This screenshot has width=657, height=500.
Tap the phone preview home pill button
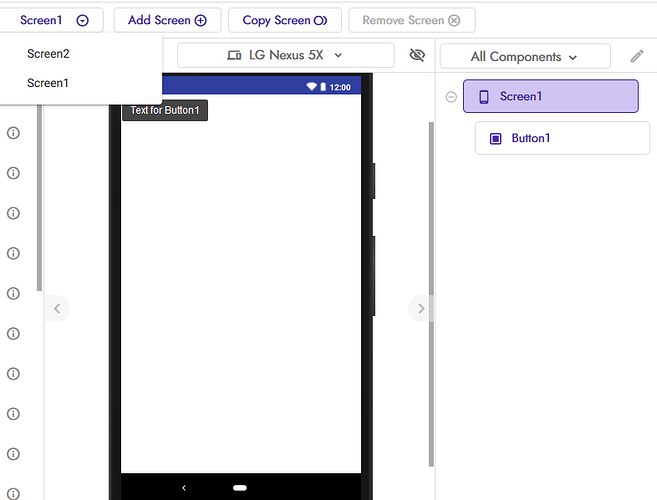240,487
